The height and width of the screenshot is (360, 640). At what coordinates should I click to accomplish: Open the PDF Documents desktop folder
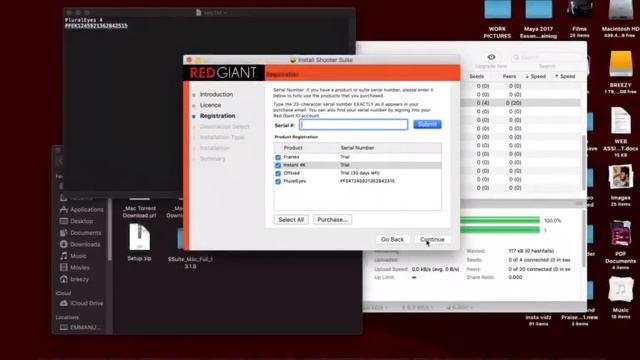[x=620, y=245]
